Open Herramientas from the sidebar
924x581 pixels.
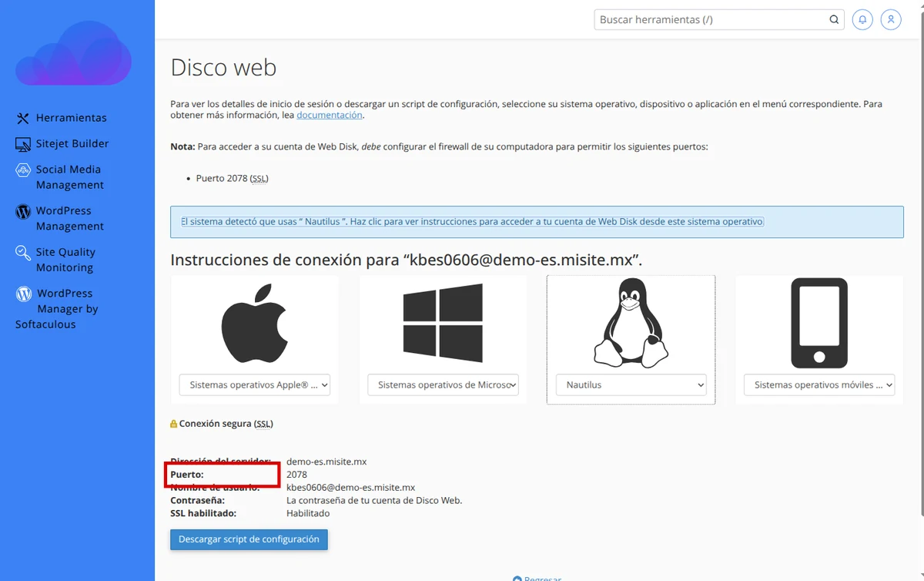71,118
